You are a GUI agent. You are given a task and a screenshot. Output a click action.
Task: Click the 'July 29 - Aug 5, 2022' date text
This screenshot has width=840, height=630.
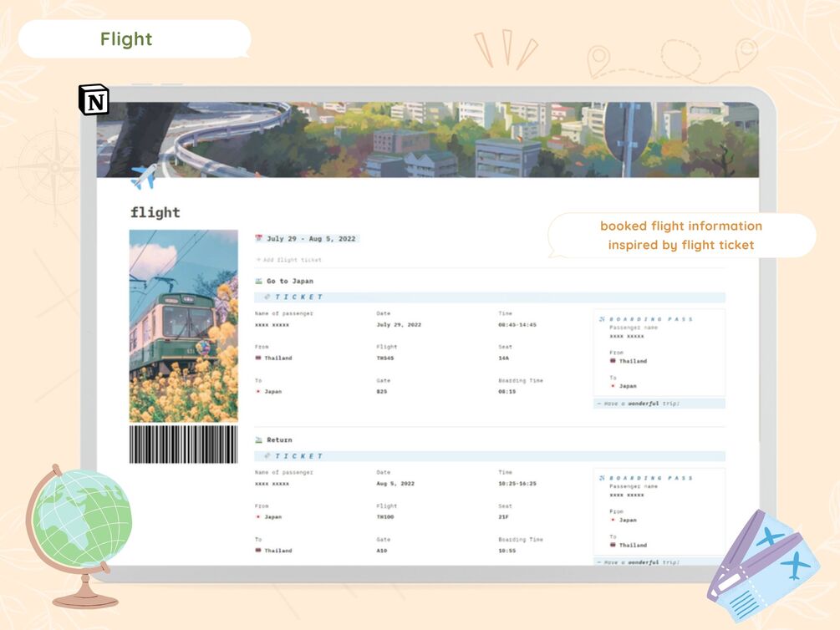click(311, 239)
